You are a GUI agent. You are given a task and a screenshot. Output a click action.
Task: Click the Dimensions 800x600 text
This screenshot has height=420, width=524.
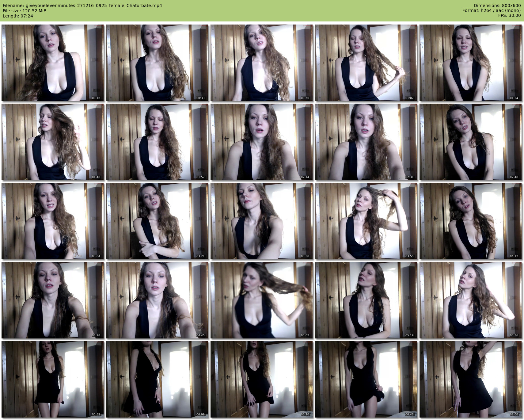click(x=497, y=6)
